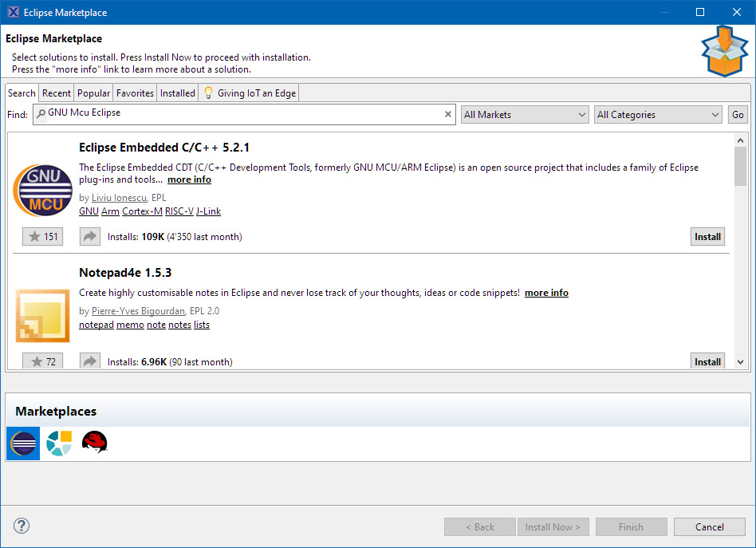Open more info link for Notepad4e
Screen dimensions: 756x548
click(x=546, y=293)
